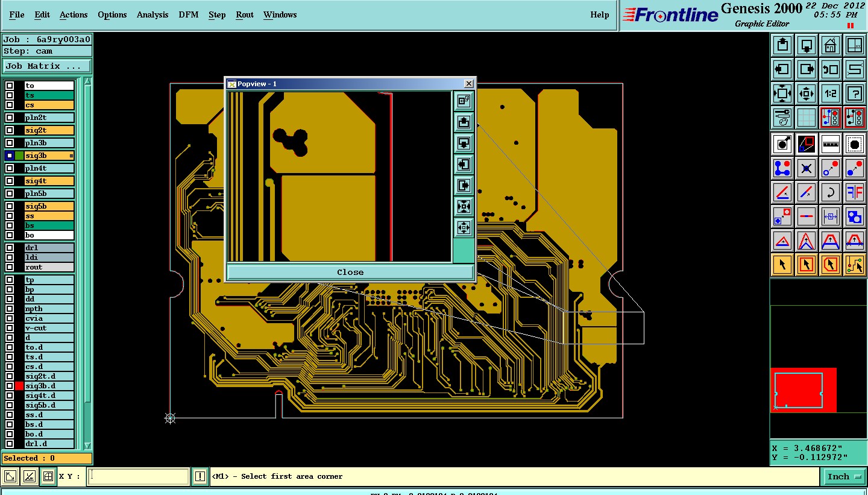The width and height of the screenshot is (868, 495).
Task: Click the black circle with arrow icon
Action: click(782, 143)
